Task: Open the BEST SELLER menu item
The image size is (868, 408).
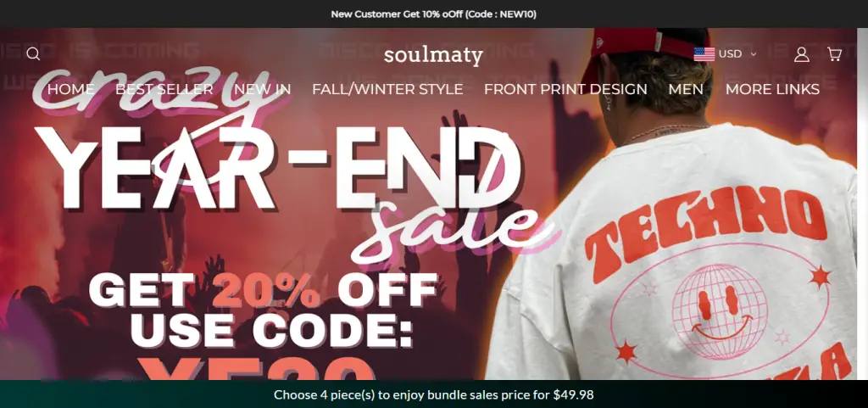Action: (164, 89)
